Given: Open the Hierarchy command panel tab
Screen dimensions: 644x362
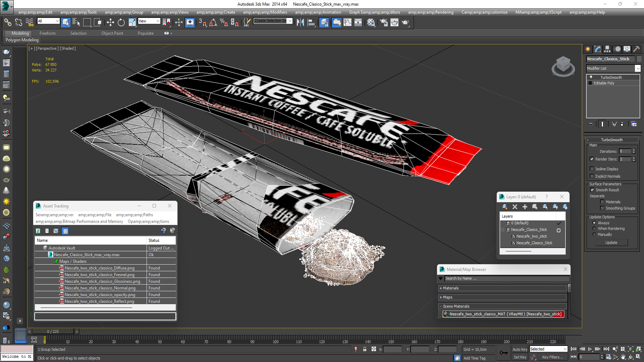Looking at the screenshot, I should tap(607, 49).
